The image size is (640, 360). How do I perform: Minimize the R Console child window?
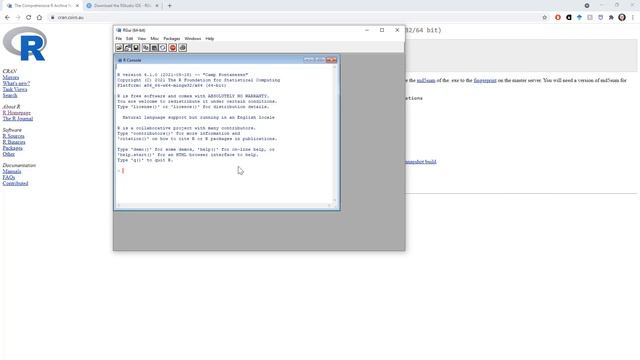click(x=309, y=60)
